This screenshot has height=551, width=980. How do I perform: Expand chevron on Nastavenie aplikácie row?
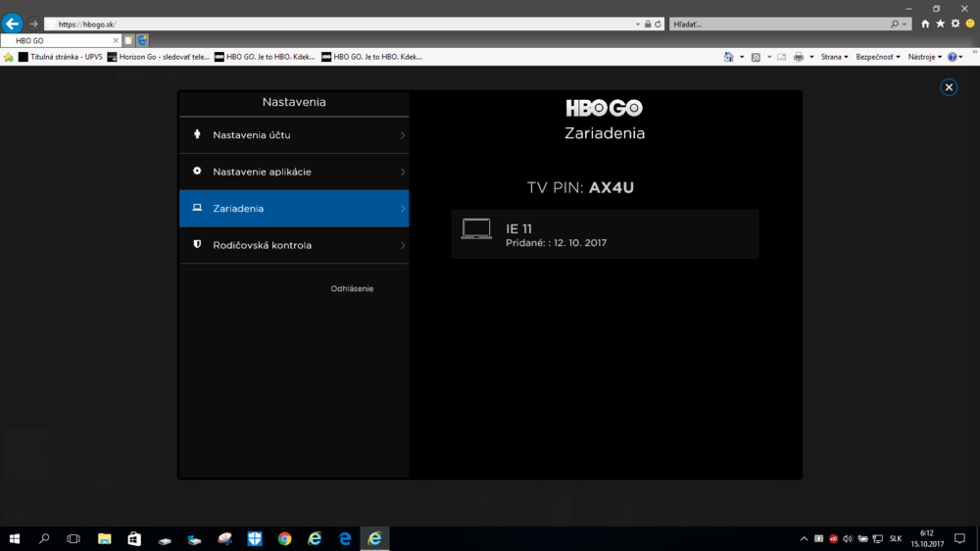pyautogui.click(x=403, y=172)
